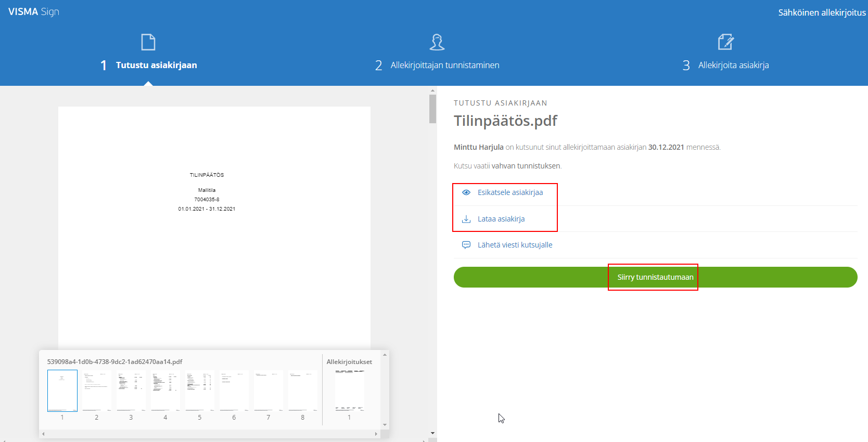Jump to page 8 thumbnail
Screen dimensions: 868x442
tap(302, 391)
